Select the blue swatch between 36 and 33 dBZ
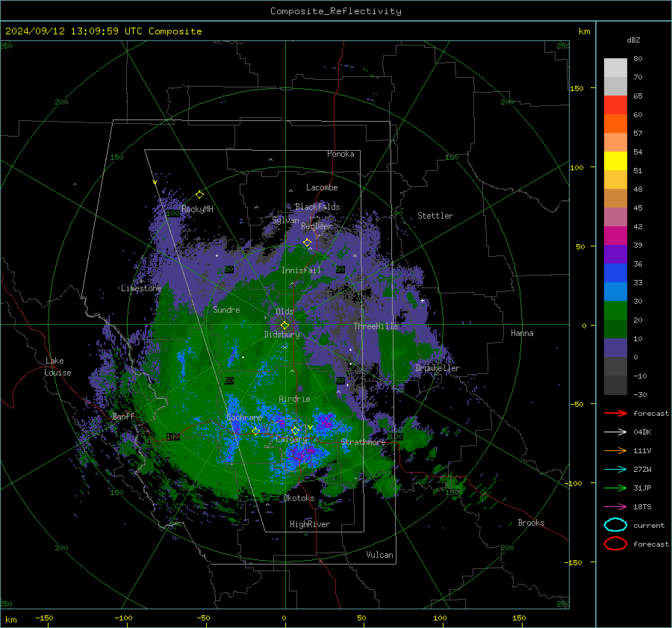This screenshot has width=672, height=628. pos(615,273)
